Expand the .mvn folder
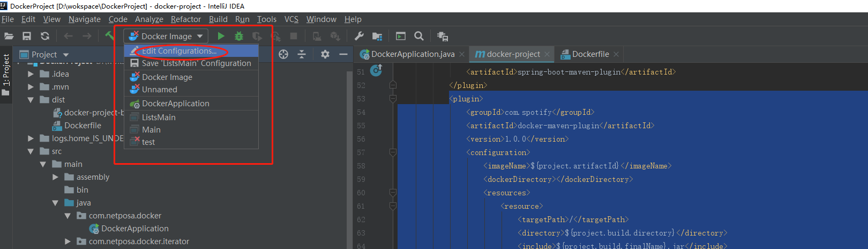This screenshot has width=868, height=249. [x=31, y=87]
